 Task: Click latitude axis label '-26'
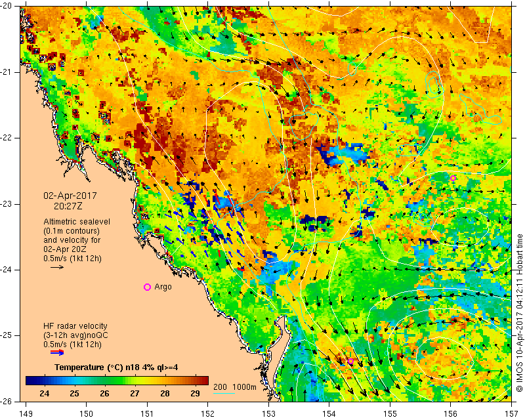pos(6,401)
